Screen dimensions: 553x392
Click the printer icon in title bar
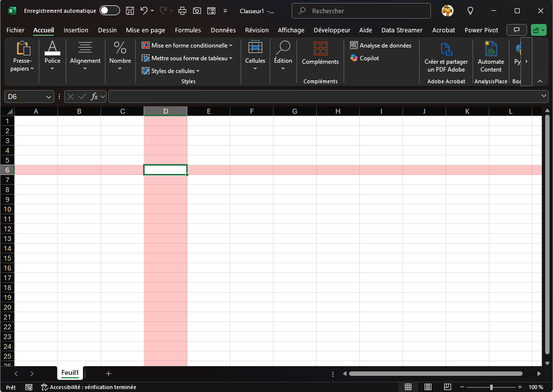pos(182,11)
